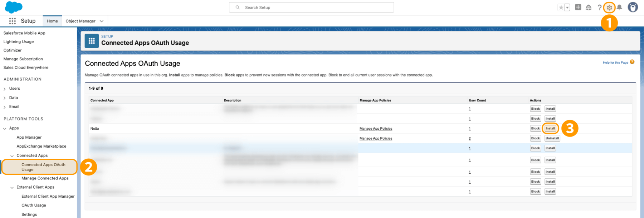Click the SETUP breadcrumb link
The image size is (644, 218).
tap(107, 36)
